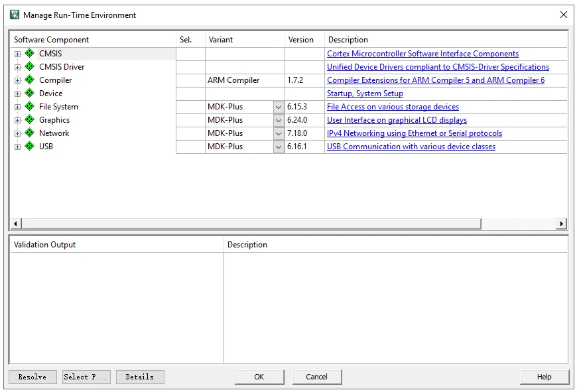Click the Version column header
This screenshot has width=577, height=392.
(304, 39)
